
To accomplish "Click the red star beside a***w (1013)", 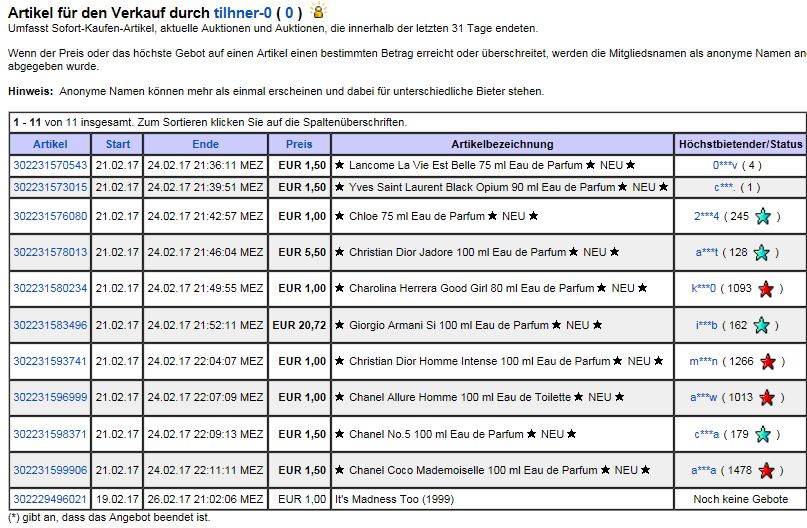I will point(767,398).
